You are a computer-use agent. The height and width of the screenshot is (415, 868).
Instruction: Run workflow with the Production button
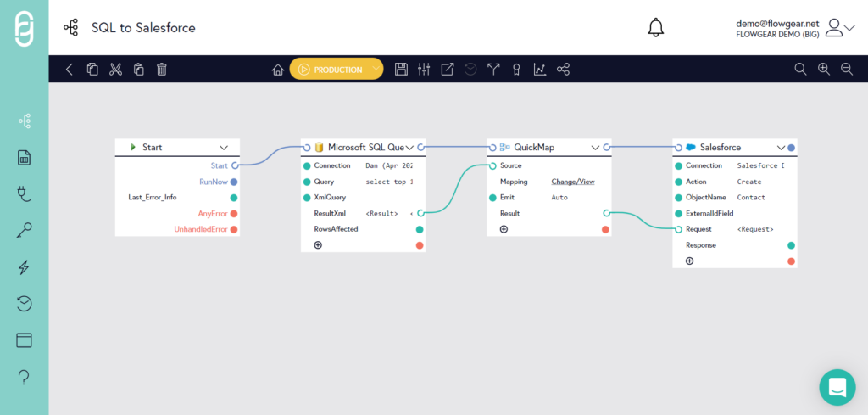331,70
